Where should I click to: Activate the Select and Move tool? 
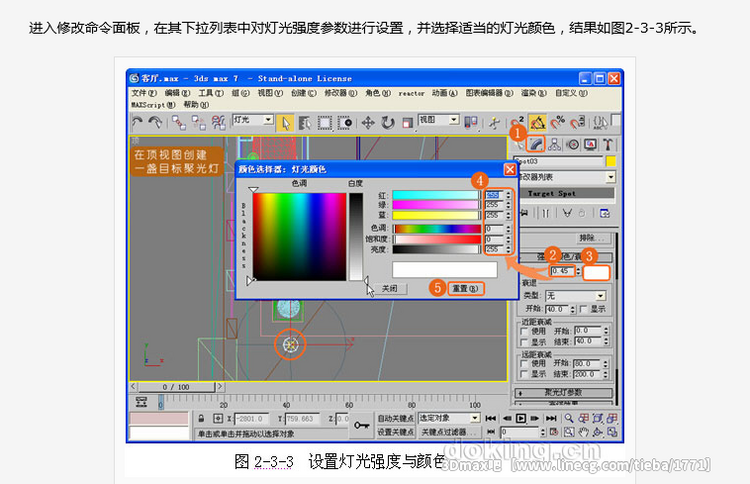pos(368,123)
